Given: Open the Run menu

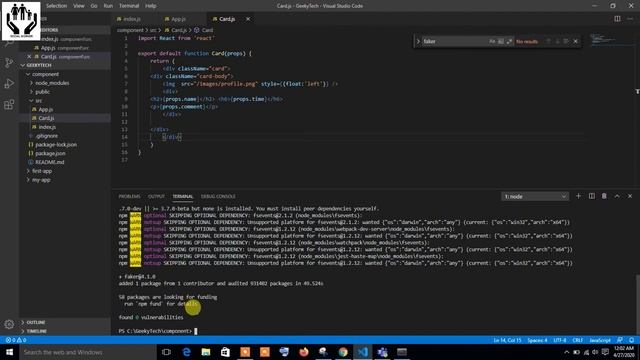Looking at the screenshot, I should click(x=108, y=6).
